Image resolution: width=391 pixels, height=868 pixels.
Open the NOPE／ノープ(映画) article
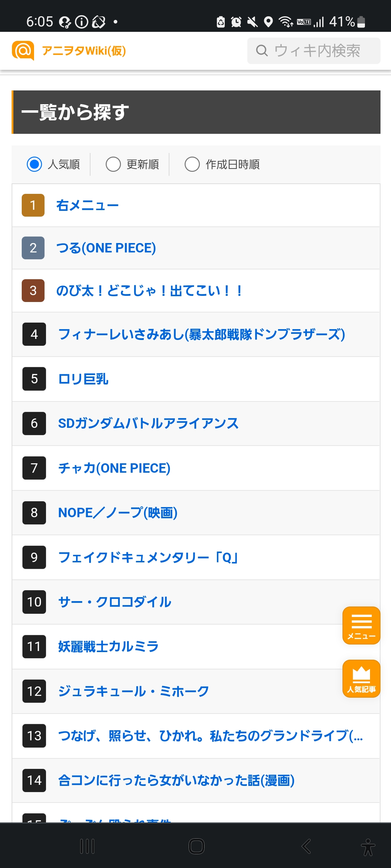(x=118, y=512)
